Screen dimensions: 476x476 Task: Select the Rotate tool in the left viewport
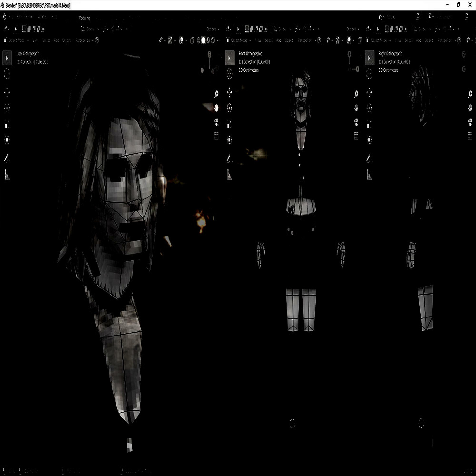coord(7,108)
